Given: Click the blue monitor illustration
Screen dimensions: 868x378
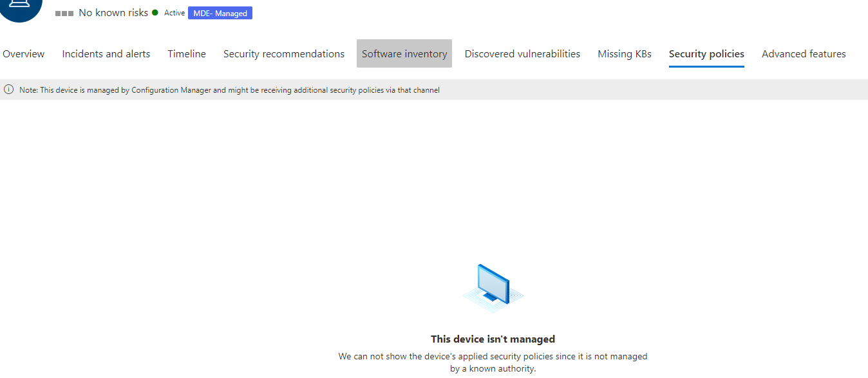Looking at the screenshot, I should (x=493, y=287).
